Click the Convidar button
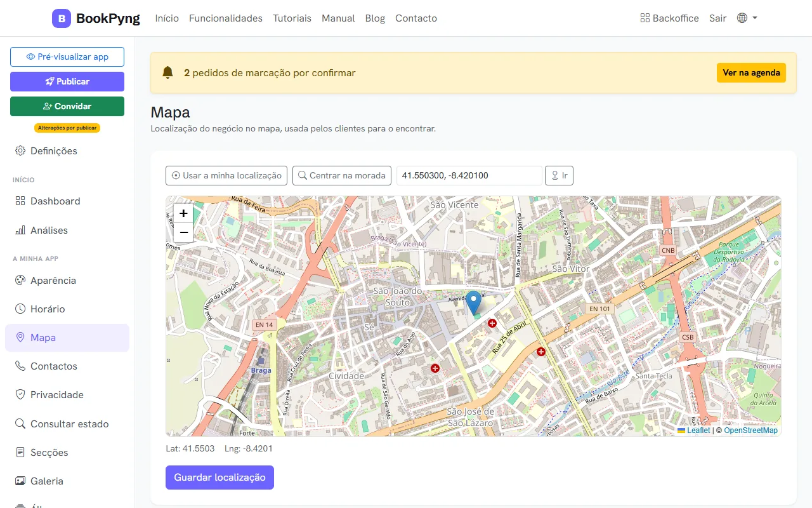Viewport: 812px width, 508px height. click(67, 106)
